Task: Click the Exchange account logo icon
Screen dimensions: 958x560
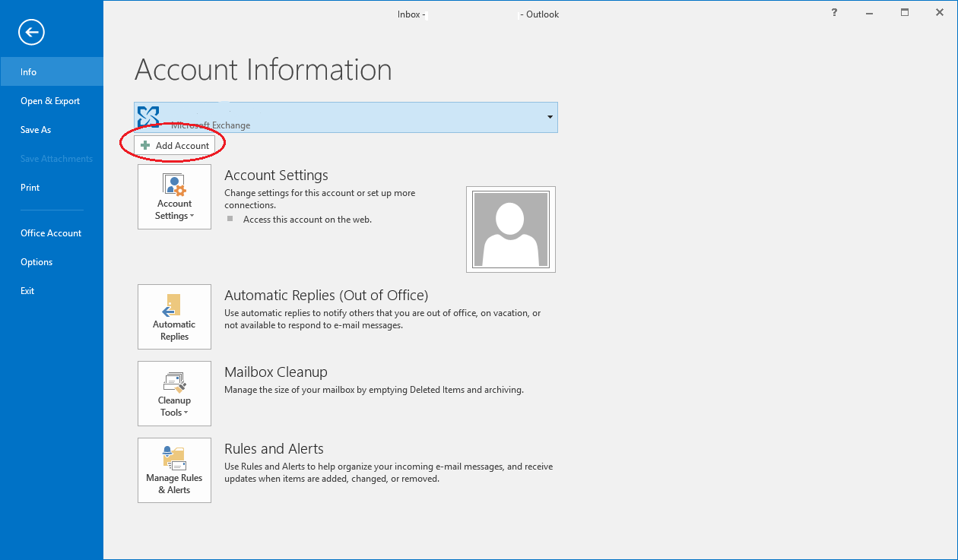Action: click(149, 117)
